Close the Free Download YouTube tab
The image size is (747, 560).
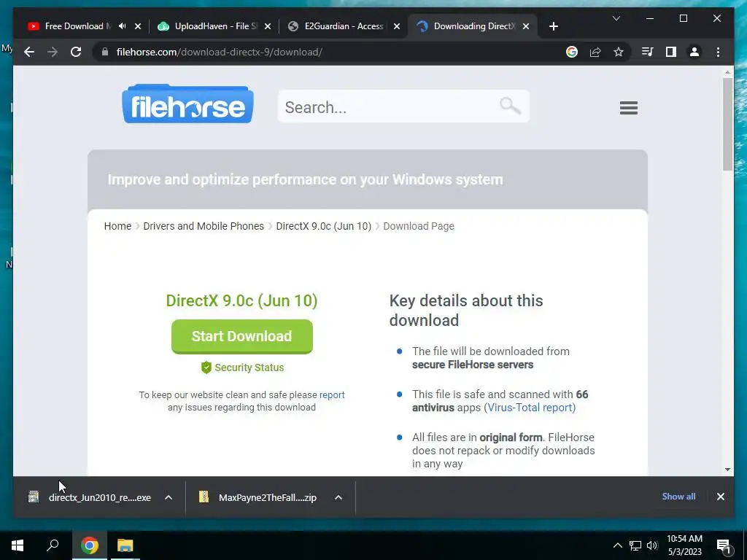pos(138,26)
